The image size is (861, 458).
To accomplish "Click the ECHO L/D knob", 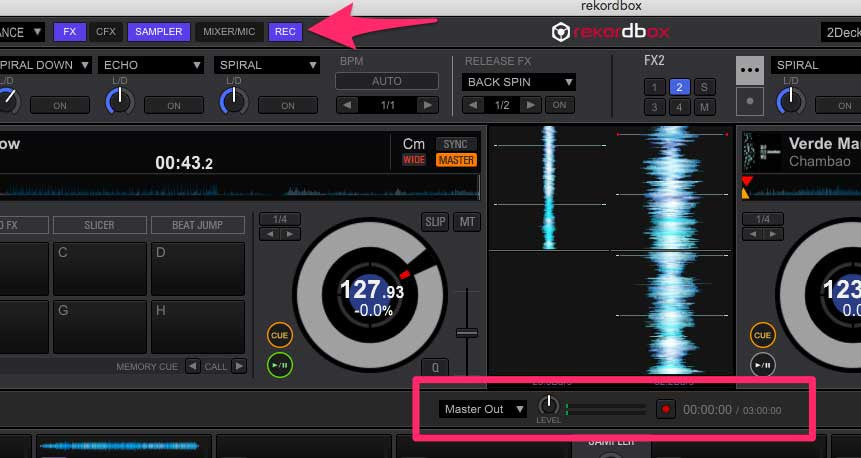I will tap(120, 102).
